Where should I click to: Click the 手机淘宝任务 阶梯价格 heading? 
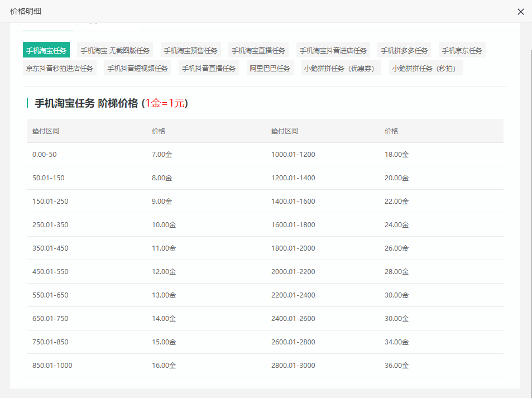coord(111,103)
